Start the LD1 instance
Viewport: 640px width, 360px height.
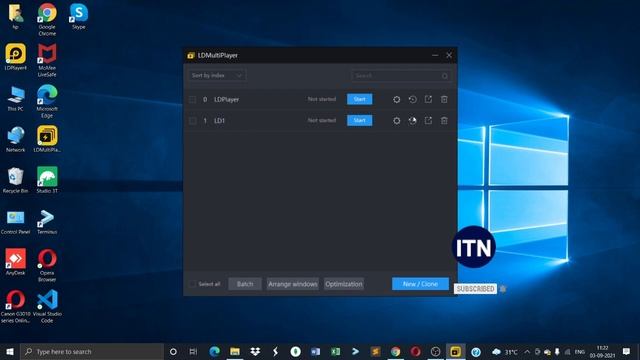(x=360, y=120)
